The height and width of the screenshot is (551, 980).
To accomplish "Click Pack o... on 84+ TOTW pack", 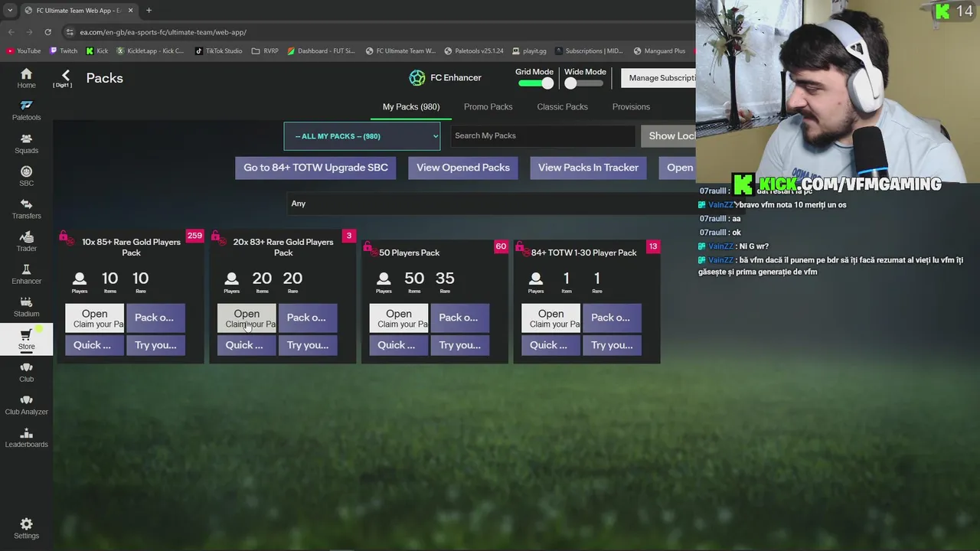I will click(612, 318).
